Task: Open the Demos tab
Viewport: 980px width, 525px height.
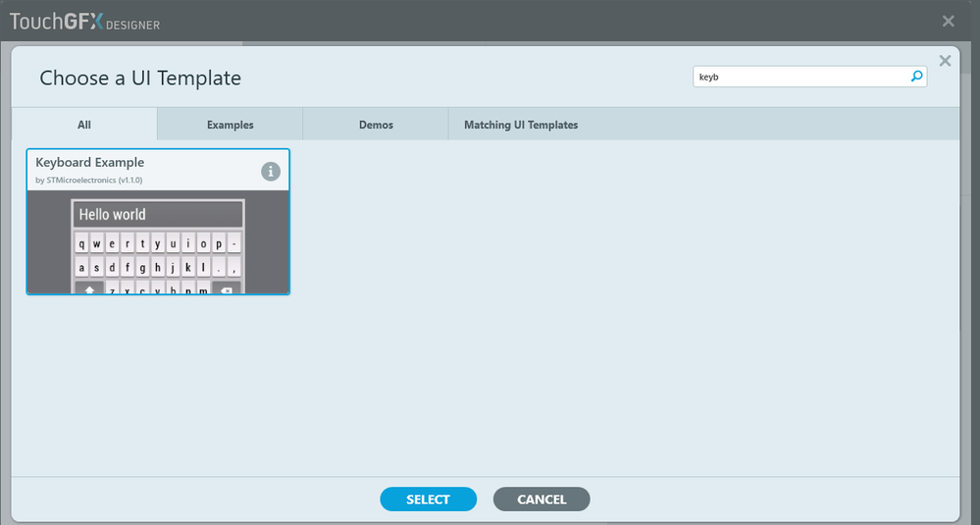Action: point(376,125)
